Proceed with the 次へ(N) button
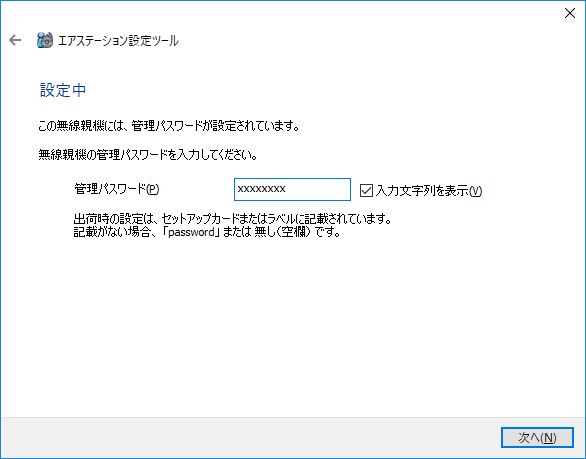 (537, 437)
